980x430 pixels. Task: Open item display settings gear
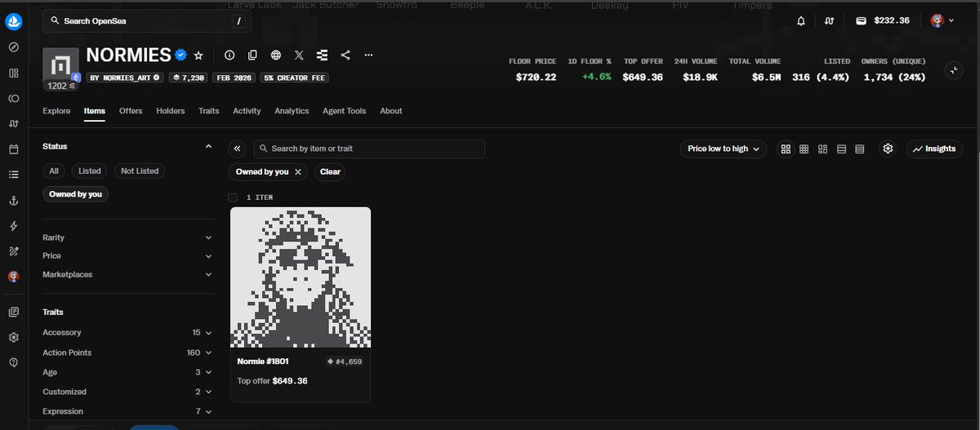pos(888,149)
